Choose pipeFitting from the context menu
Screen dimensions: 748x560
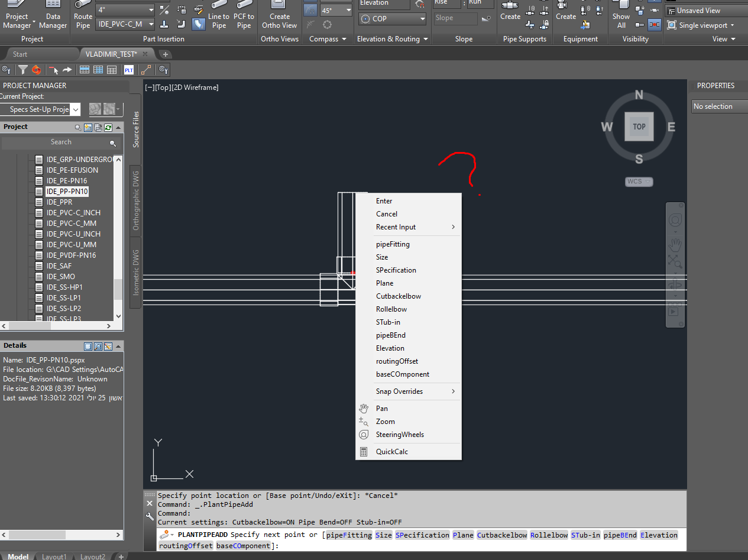(392, 244)
